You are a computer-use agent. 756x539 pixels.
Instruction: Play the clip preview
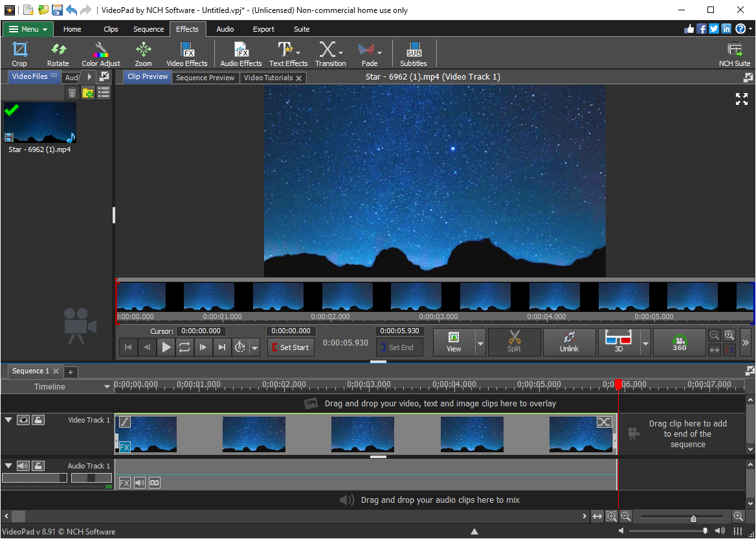tap(166, 347)
